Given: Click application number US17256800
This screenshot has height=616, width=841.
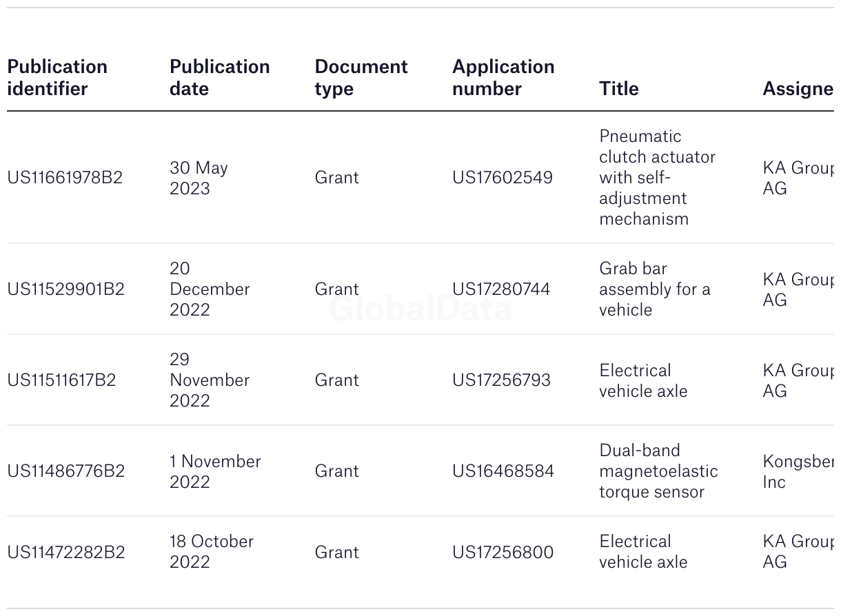Looking at the screenshot, I should pyautogui.click(x=503, y=552).
